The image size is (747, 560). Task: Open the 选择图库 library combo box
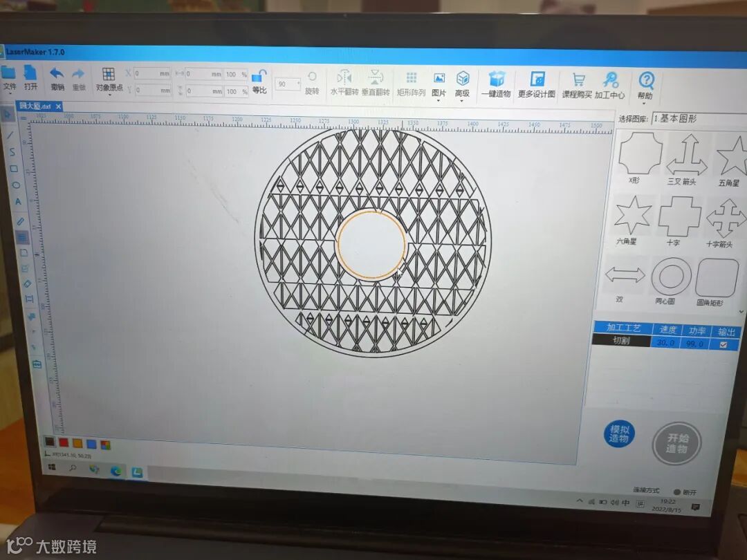699,119
